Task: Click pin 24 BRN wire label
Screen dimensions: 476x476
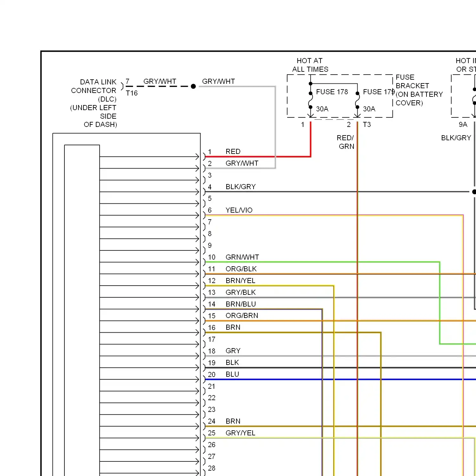Action: click(x=233, y=421)
